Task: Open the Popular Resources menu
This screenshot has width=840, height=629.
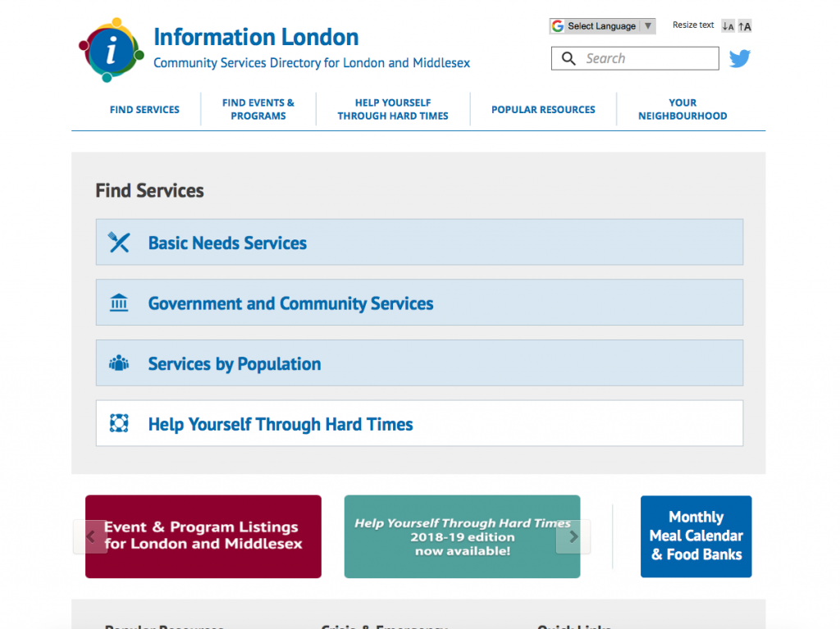Action: [543, 109]
